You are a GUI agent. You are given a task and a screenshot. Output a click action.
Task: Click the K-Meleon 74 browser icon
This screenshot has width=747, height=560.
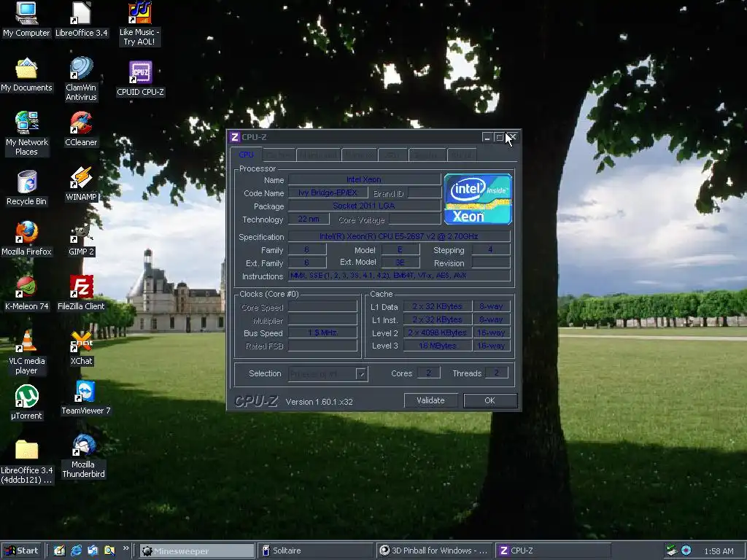pos(26,293)
